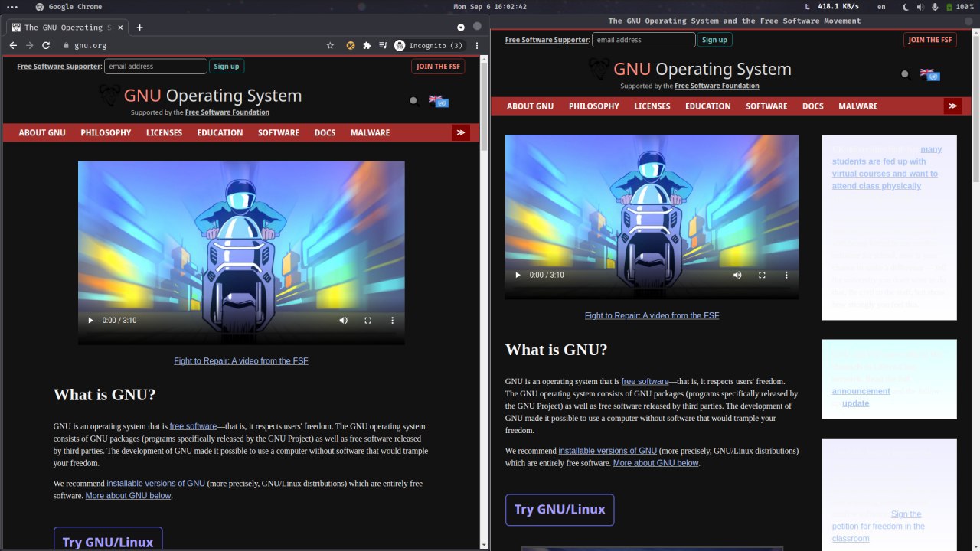Reload the gnu.org page in Chrome
The image size is (980, 551).
[46, 46]
